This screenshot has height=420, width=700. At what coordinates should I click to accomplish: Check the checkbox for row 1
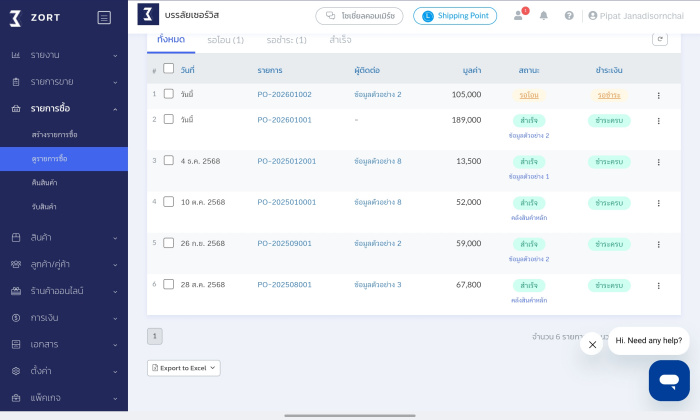point(168,94)
